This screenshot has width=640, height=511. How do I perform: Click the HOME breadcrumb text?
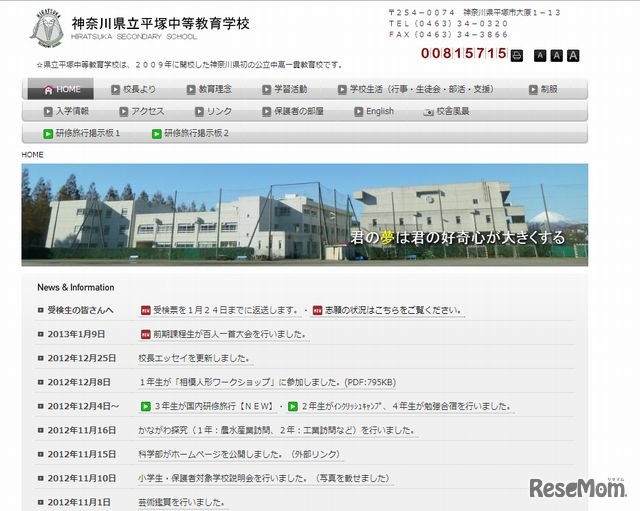pos(32,155)
